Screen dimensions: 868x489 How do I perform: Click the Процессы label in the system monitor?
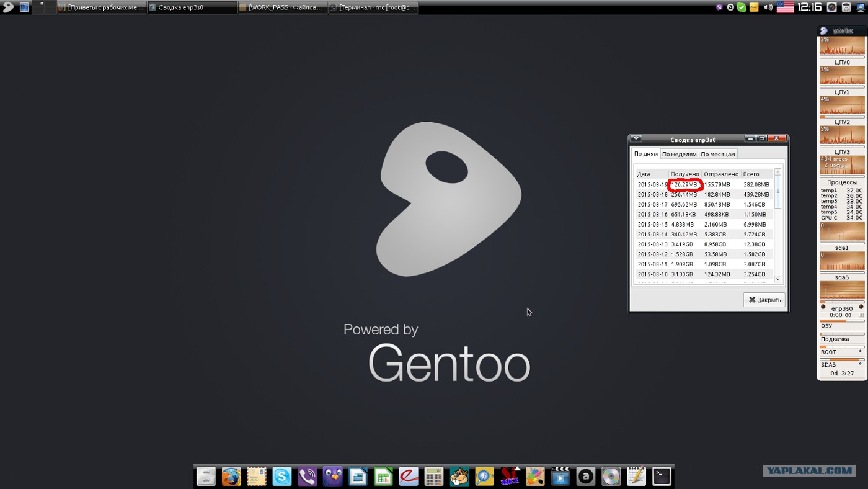[x=842, y=182]
